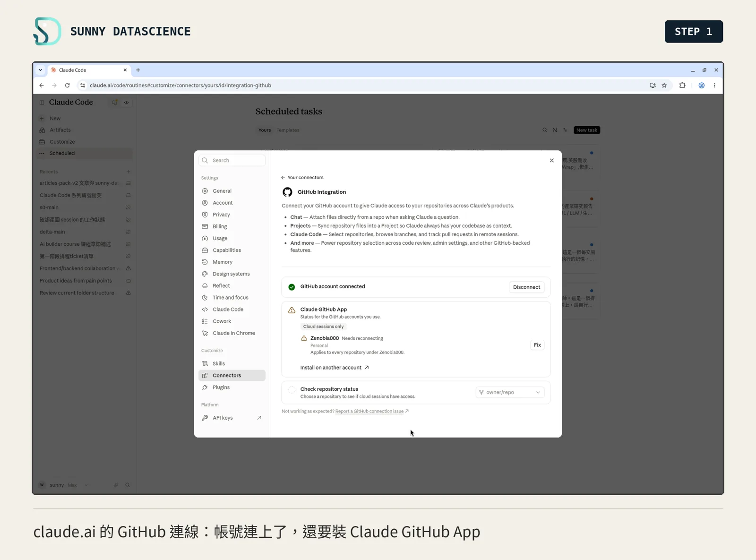Click the Skills icon

(x=205, y=363)
